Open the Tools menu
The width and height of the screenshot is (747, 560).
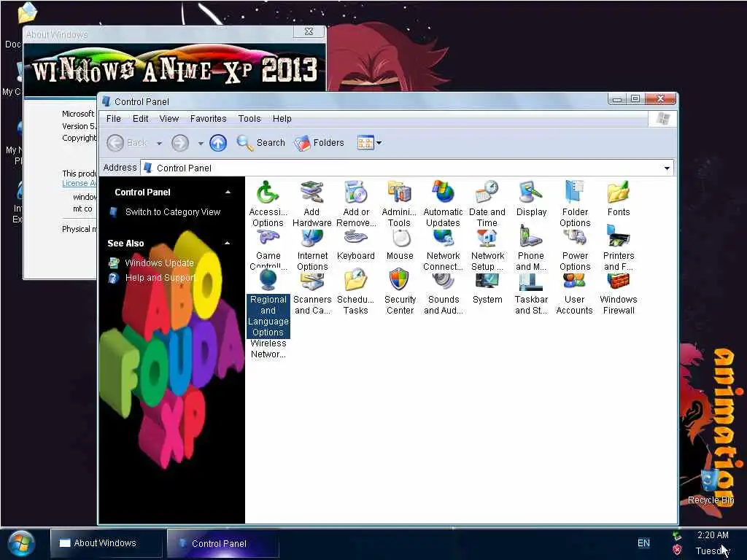249,119
